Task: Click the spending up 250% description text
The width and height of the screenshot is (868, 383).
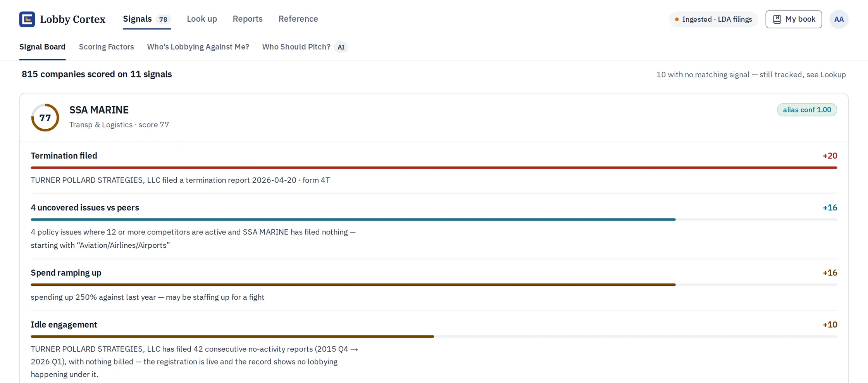Action: pos(148,297)
